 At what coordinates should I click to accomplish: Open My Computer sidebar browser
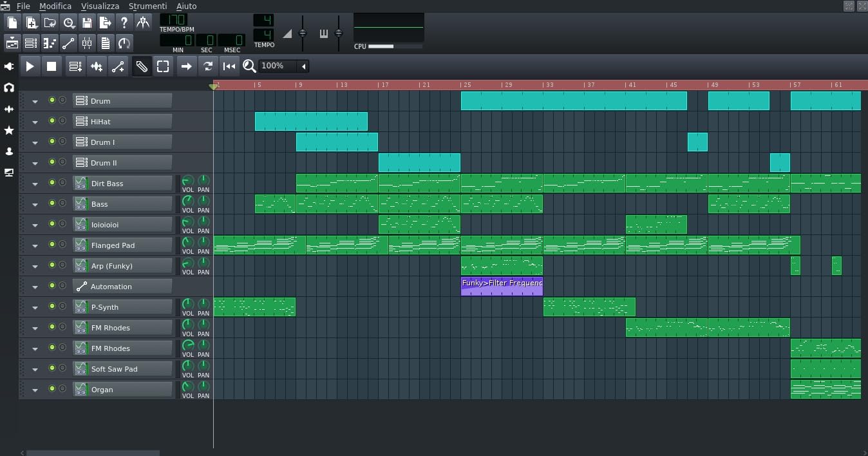(9, 173)
